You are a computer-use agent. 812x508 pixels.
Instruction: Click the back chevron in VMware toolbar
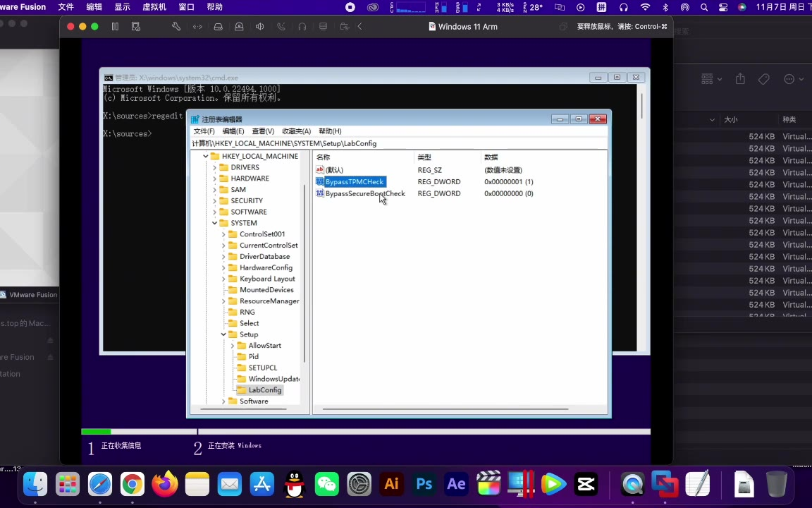[360, 26]
